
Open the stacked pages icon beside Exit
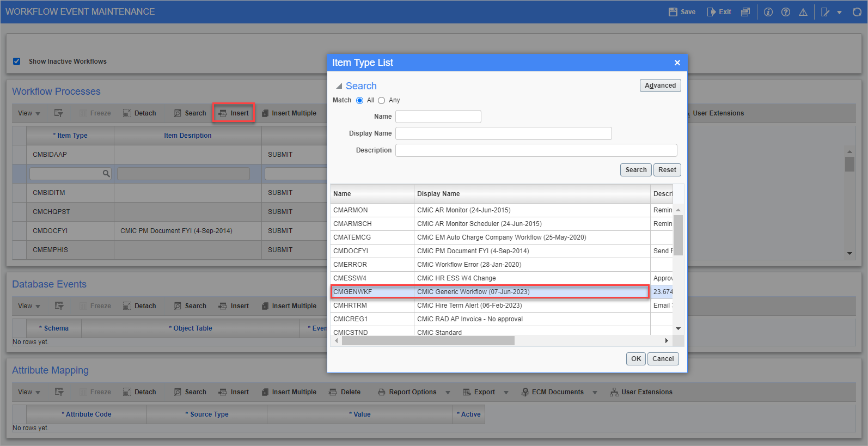click(745, 12)
